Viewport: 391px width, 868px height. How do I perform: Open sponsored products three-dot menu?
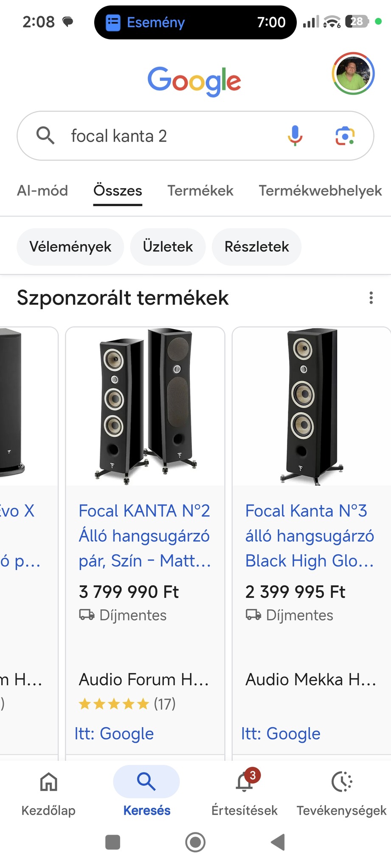371,298
